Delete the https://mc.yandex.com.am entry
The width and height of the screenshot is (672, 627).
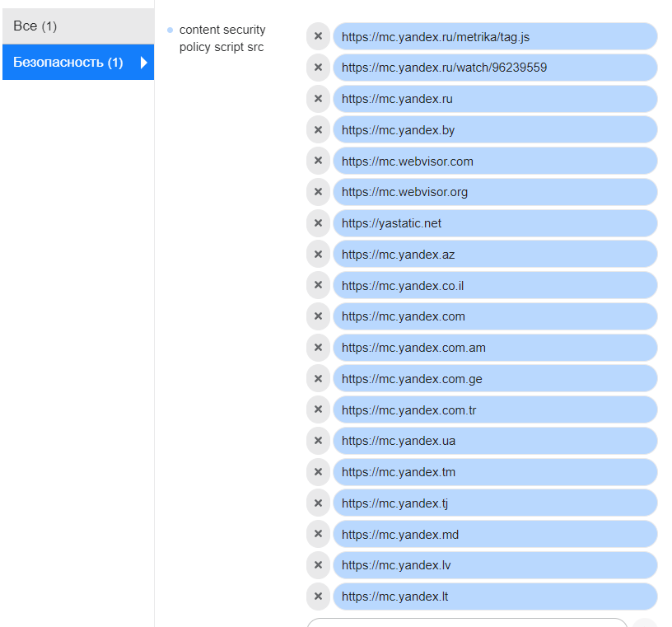pos(318,348)
